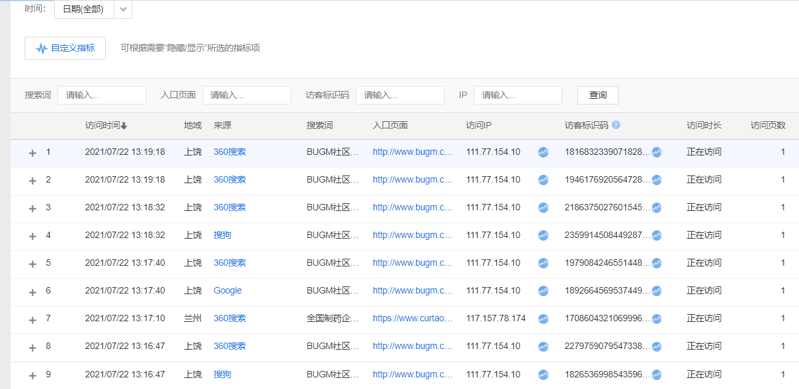Open the 搜狗 source link in row 4
The width and height of the screenshot is (799, 389).
[x=222, y=235]
